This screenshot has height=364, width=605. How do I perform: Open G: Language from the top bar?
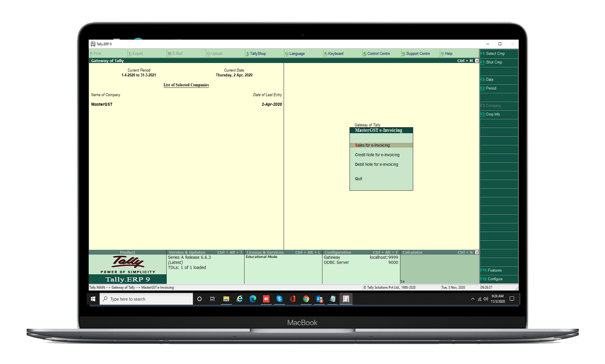point(303,53)
